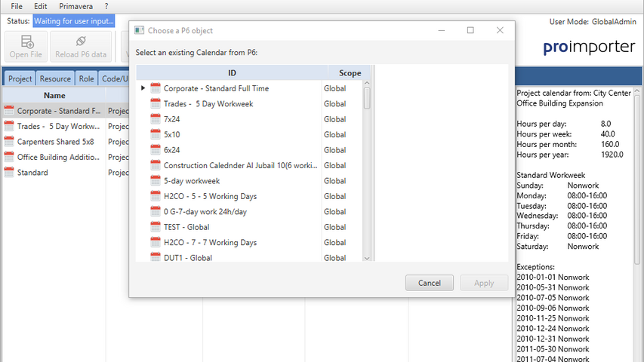Click the 5-day workweek calendar icon

click(156, 181)
